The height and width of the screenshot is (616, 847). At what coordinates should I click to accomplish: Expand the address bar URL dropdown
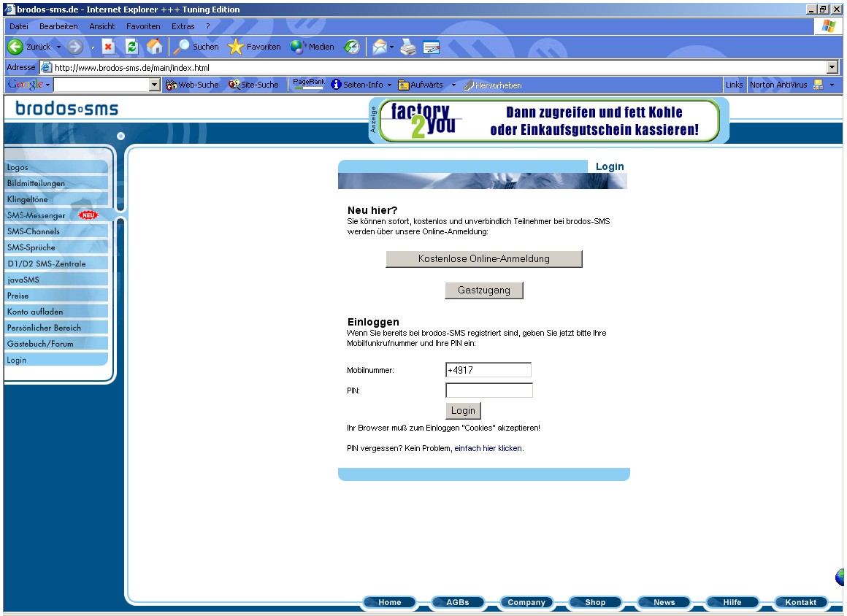click(832, 67)
